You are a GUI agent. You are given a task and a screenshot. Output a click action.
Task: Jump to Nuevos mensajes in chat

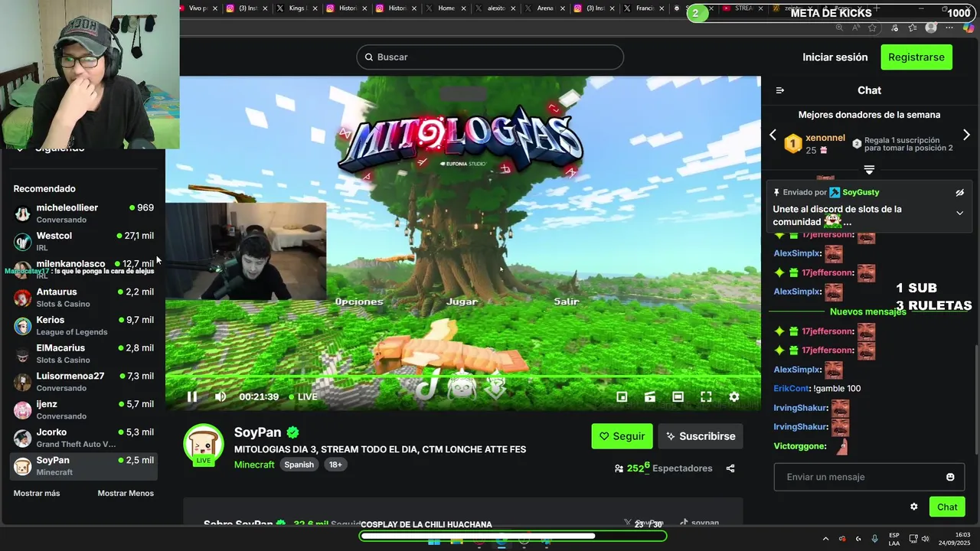[x=868, y=311]
